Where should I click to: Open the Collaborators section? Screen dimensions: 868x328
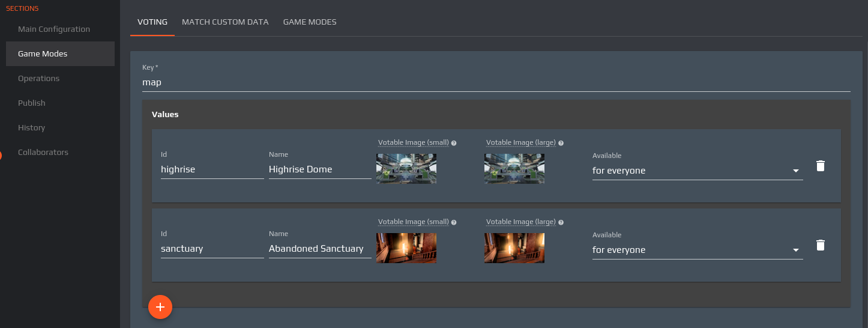(43, 153)
